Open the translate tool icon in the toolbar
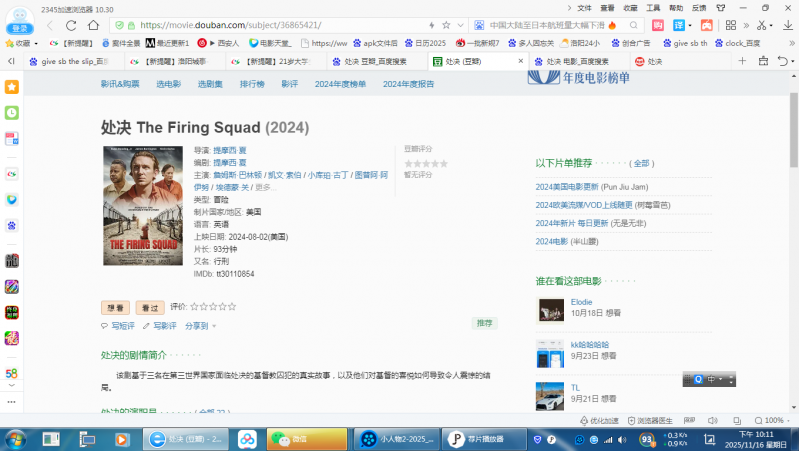This screenshot has height=451, width=799. 679,25
